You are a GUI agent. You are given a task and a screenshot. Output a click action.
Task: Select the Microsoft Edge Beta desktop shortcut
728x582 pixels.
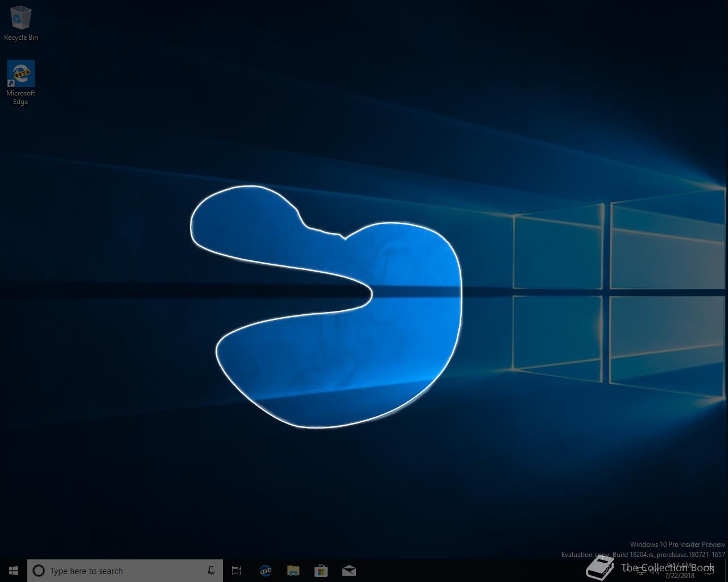point(21,82)
